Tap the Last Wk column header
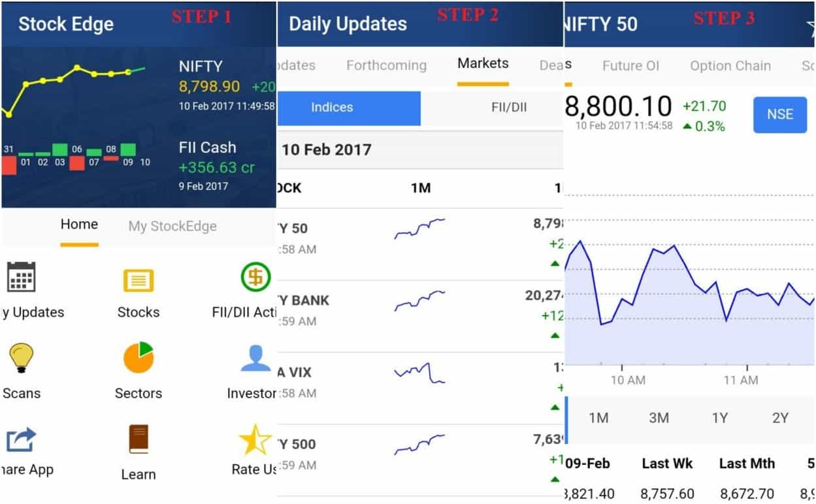 point(667,464)
